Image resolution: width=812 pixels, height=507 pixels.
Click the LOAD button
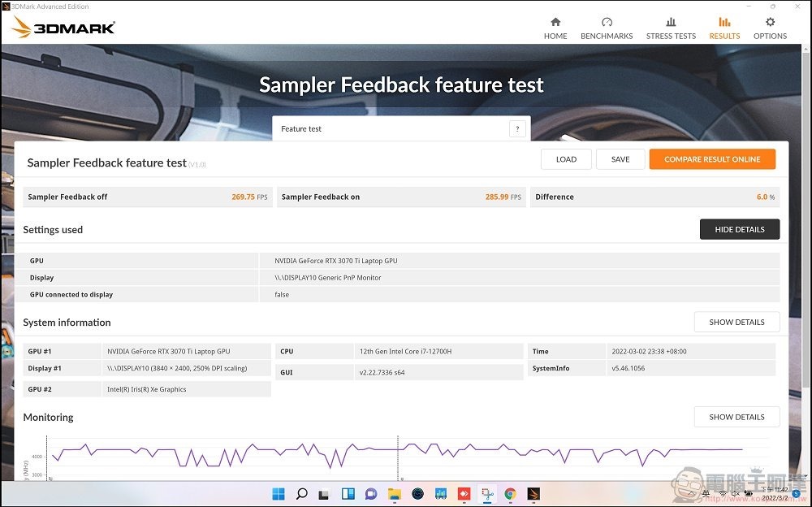[x=566, y=159]
